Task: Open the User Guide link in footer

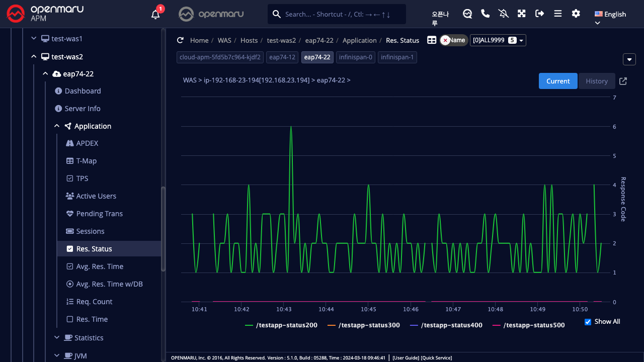Action: (406, 358)
